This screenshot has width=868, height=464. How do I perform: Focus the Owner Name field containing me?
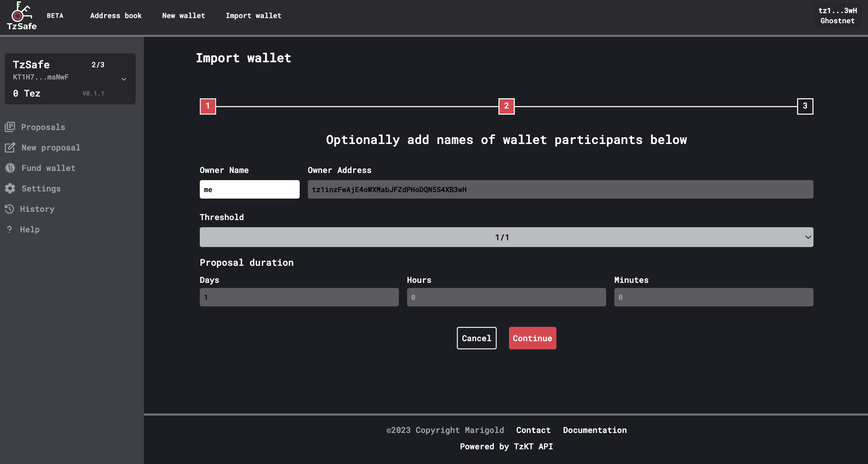[250, 189]
